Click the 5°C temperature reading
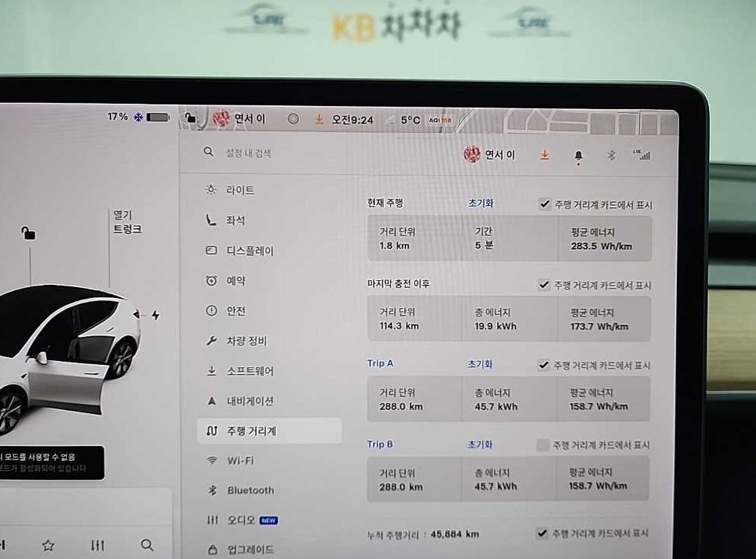The image size is (756, 559). point(410,120)
